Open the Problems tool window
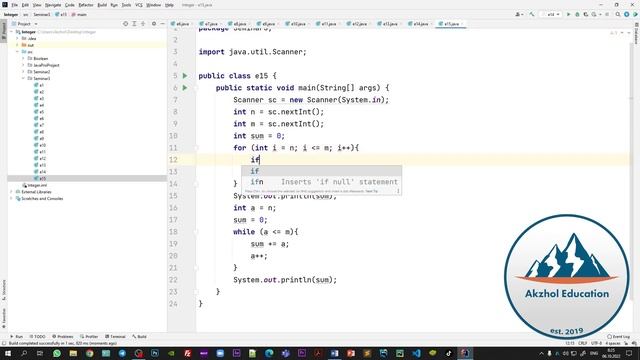Image resolution: width=640 pixels, height=360 pixels. [x=63, y=337]
